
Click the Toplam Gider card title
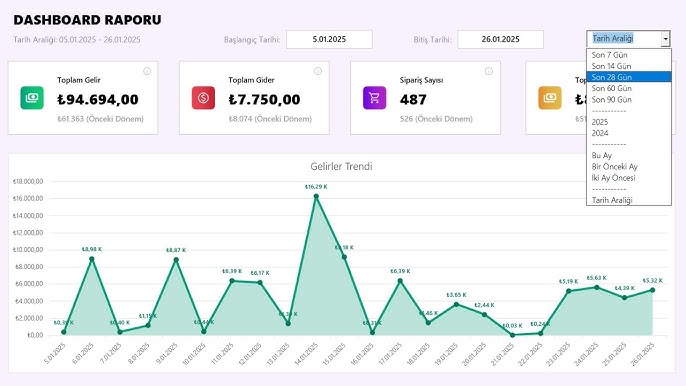click(x=252, y=80)
